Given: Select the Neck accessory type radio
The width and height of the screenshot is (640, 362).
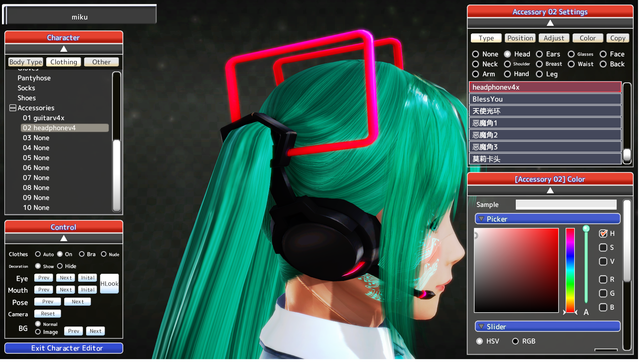Looking at the screenshot, I should tap(476, 64).
